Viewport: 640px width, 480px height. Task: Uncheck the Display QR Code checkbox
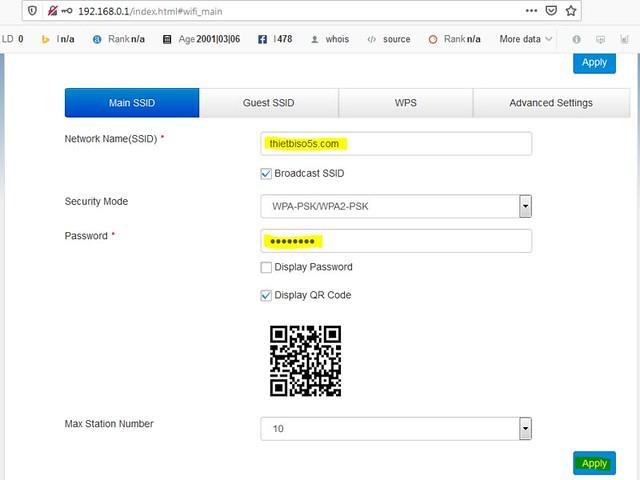[x=266, y=295]
